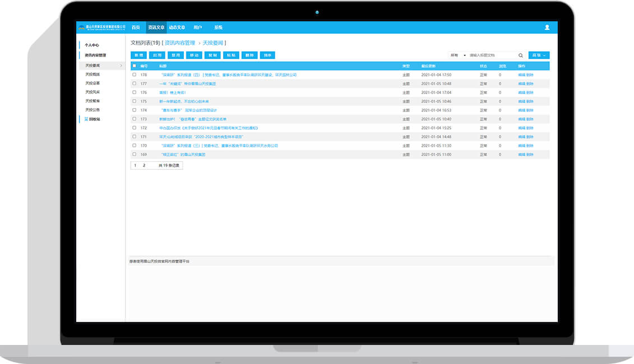Click the company logo in top-left
Image resolution: width=634 pixels, height=364 pixels.
(101, 27)
